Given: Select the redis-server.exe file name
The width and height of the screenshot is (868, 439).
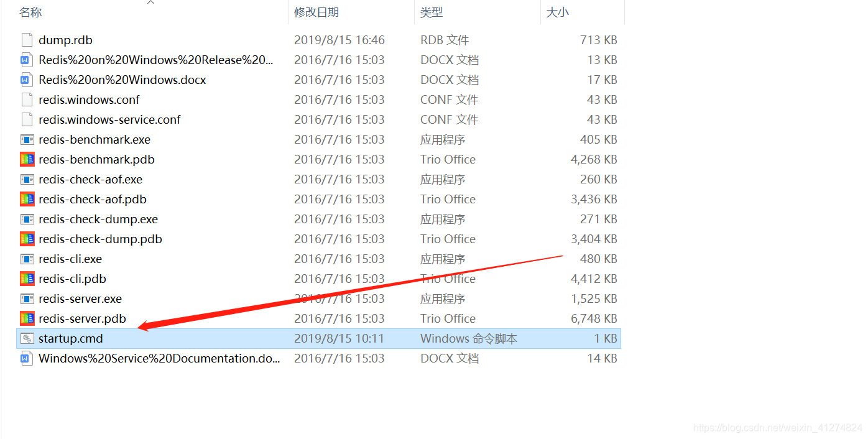Looking at the screenshot, I should tap(80, 299).
